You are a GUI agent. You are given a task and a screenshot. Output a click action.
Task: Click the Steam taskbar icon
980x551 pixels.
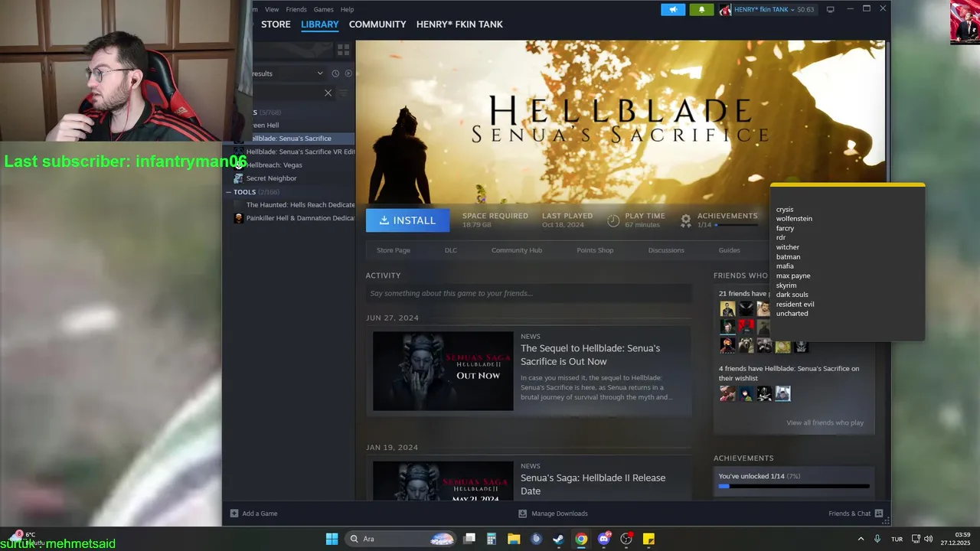tap(559, 539)
